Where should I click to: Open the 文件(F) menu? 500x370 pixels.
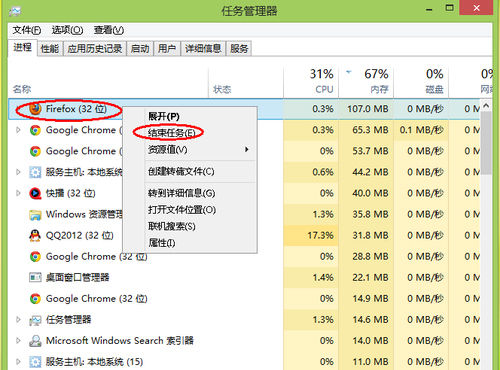(x=27, y=30)
